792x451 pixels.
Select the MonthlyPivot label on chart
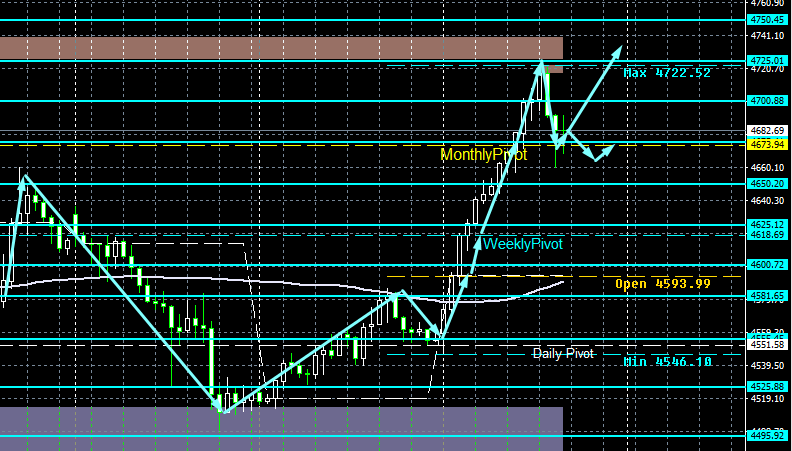pyautogui.click(x=483, y=155)
